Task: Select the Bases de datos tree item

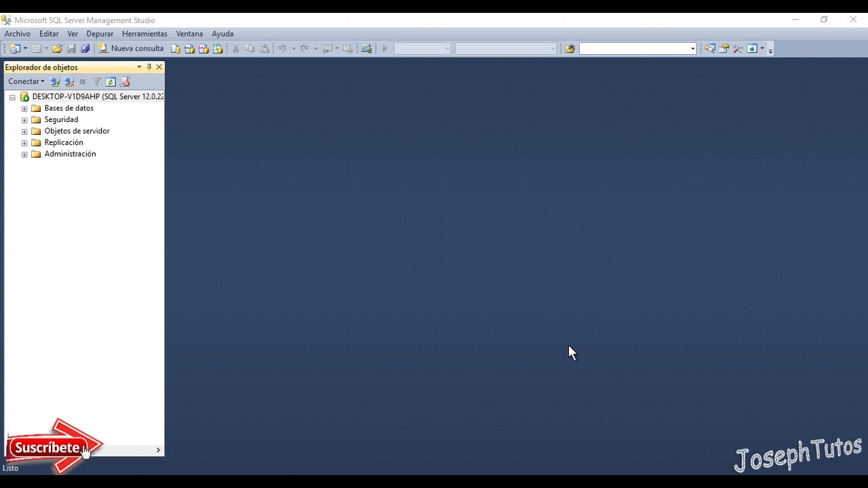Action: click(x=68, y=108)
